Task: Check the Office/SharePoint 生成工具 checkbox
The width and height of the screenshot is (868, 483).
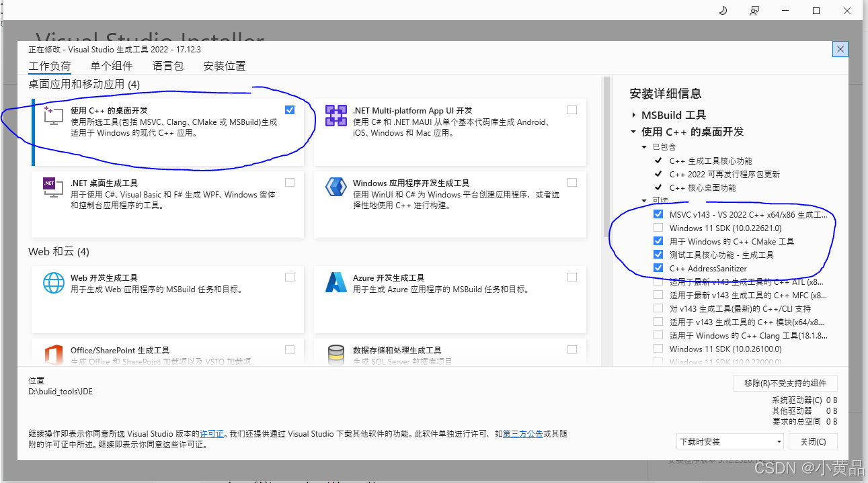Action: click(290, 349)
